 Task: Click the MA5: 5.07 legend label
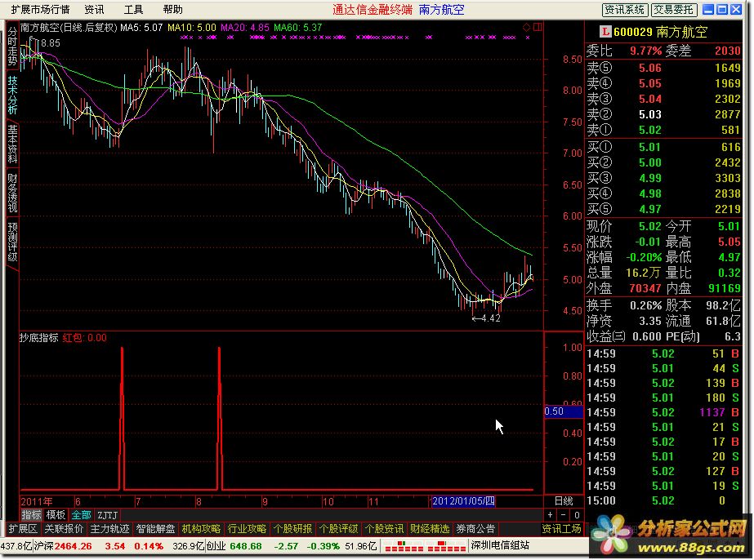pos(141,28)
